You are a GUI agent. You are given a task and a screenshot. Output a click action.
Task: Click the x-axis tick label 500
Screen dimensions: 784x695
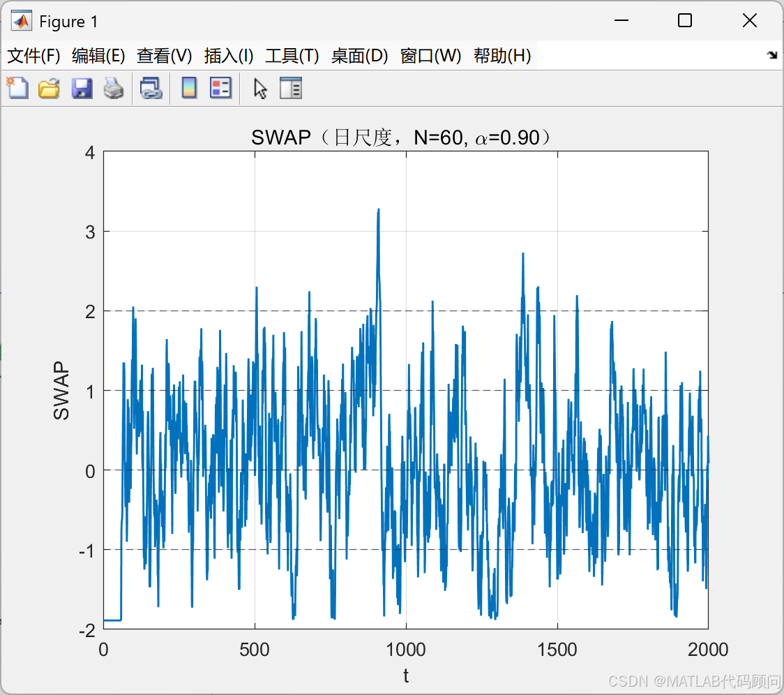pos(255,650)
